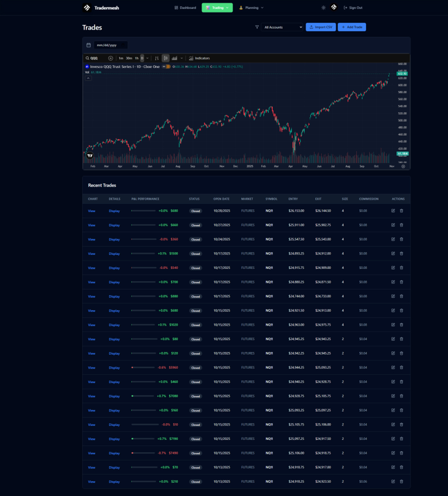Toggle the symbol's D data-mode badge in legend

coord(168,66)
